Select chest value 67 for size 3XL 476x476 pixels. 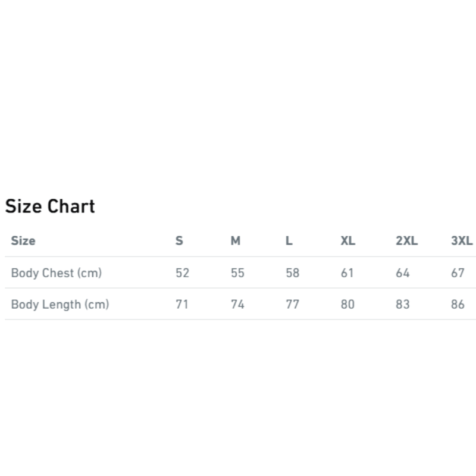[x=458, y=273]
